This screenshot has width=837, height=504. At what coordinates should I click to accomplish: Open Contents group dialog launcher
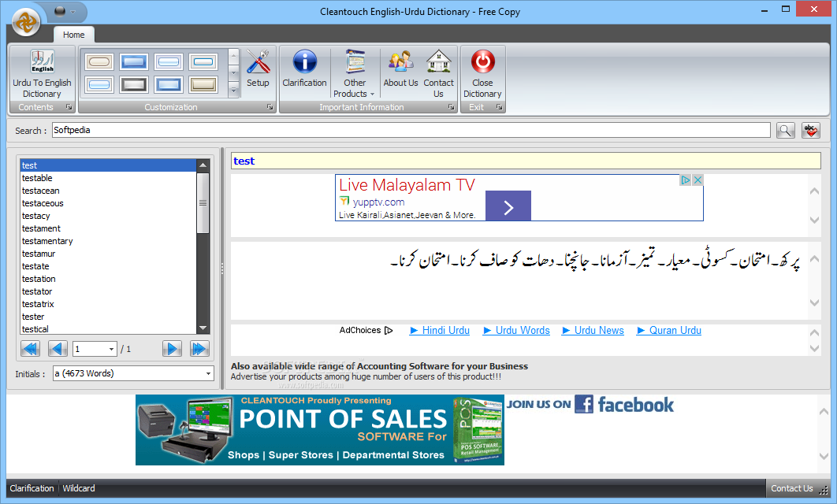[x=69, y=107]
